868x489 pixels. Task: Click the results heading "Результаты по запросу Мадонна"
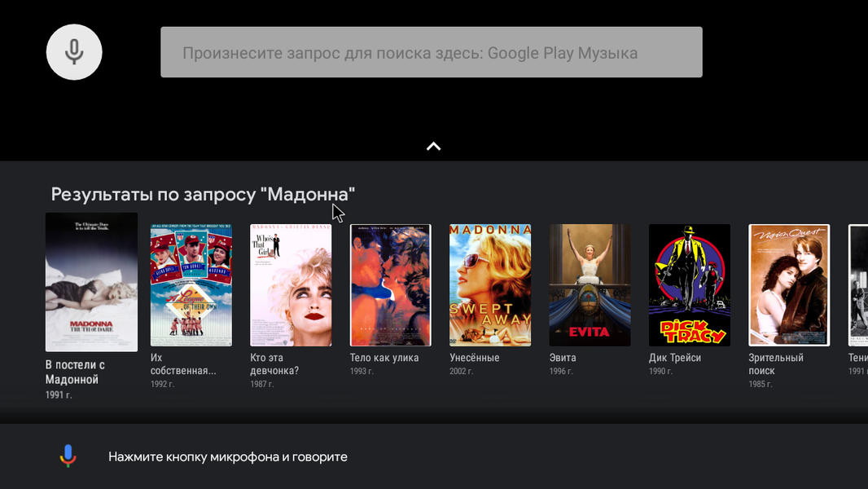click(x=203, y=195)
